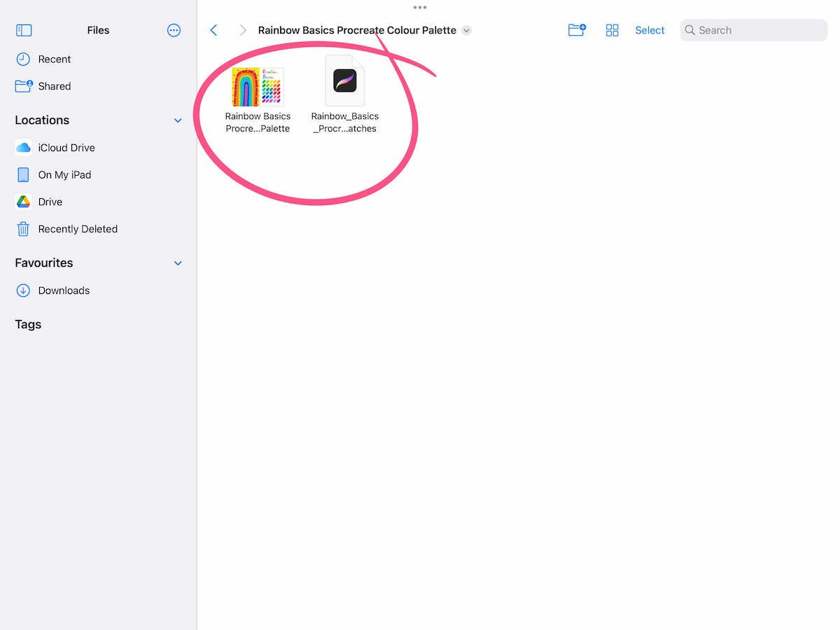Screen dimensions: 840x630
Task: Open the sidebar more options ellipsis
Action: click(174, 30)
